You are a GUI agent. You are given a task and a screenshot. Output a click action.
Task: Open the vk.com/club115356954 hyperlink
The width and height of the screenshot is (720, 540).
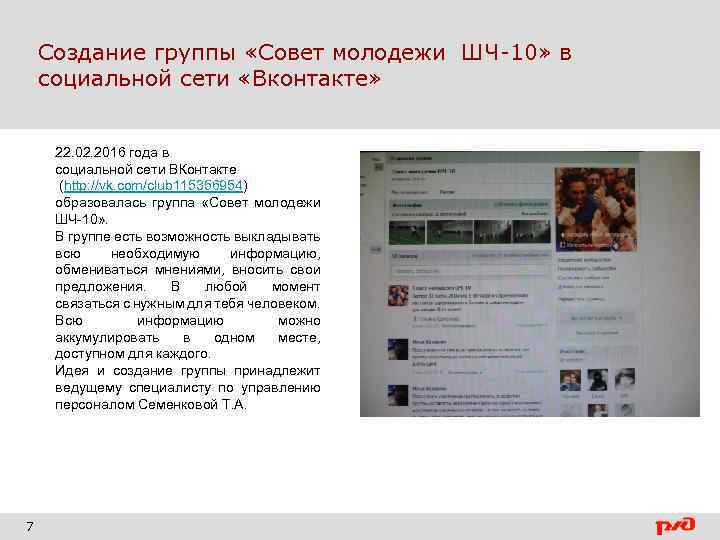pos(153,186)
